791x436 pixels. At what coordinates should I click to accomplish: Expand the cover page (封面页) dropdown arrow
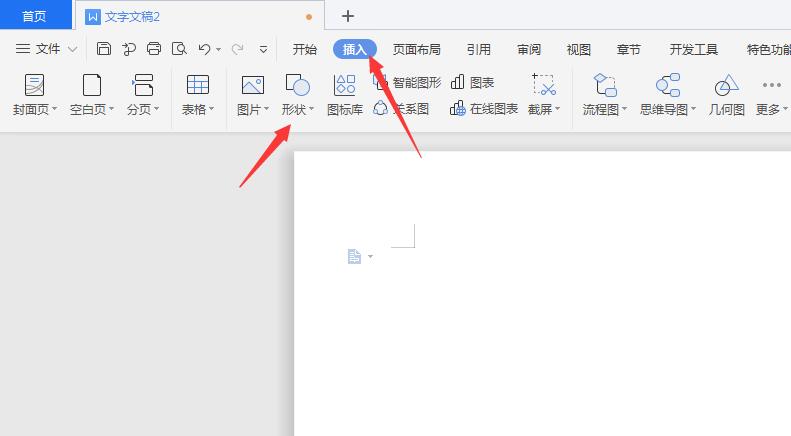click(x=54, y=109)
